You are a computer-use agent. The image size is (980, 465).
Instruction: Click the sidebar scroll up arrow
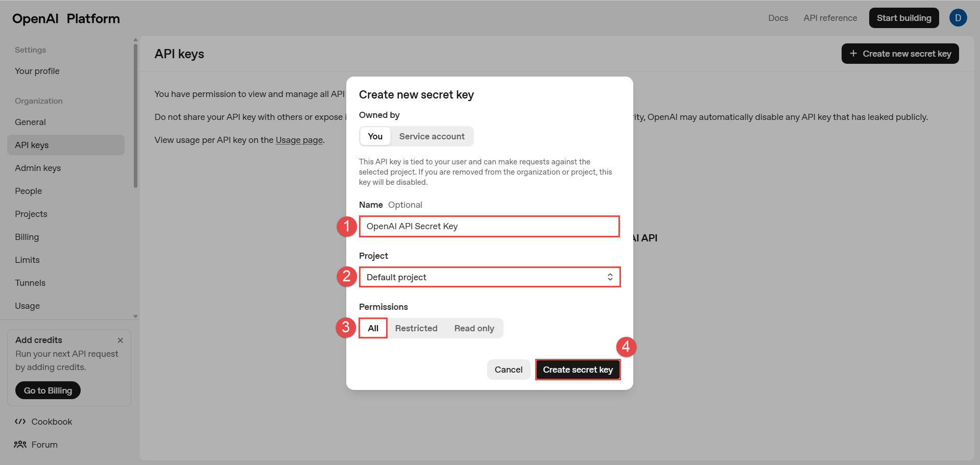135,40
